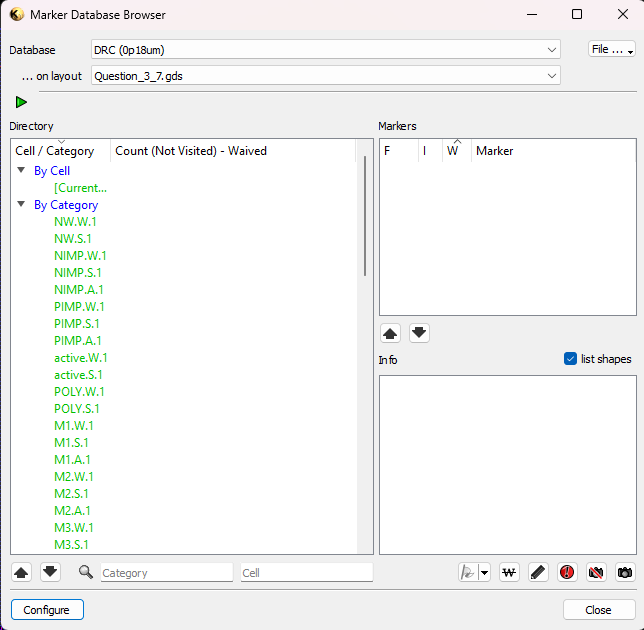Click the Close button
The height and width of the screenshot is (630, 644).
click(x=598, y=609)
